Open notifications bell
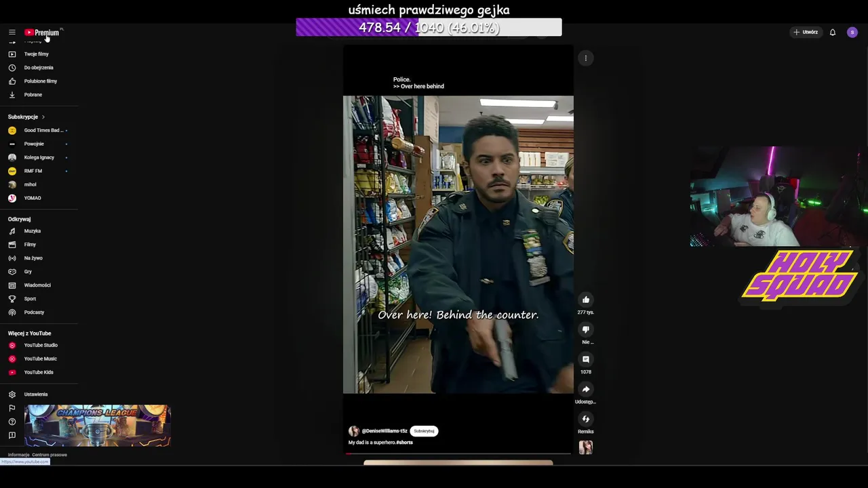Image resolution: width=868 pixels, height=488 pixels. [x=833, y=32]
